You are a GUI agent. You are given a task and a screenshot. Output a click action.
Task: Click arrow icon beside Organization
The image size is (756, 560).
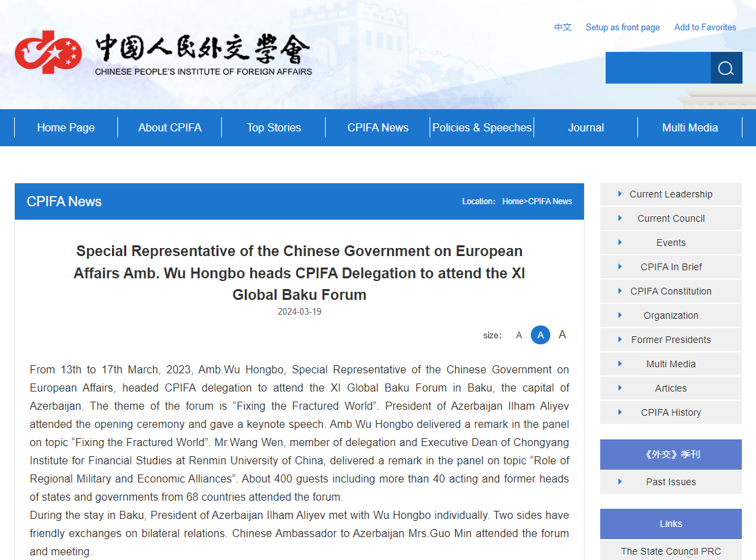tap(620, 315)
